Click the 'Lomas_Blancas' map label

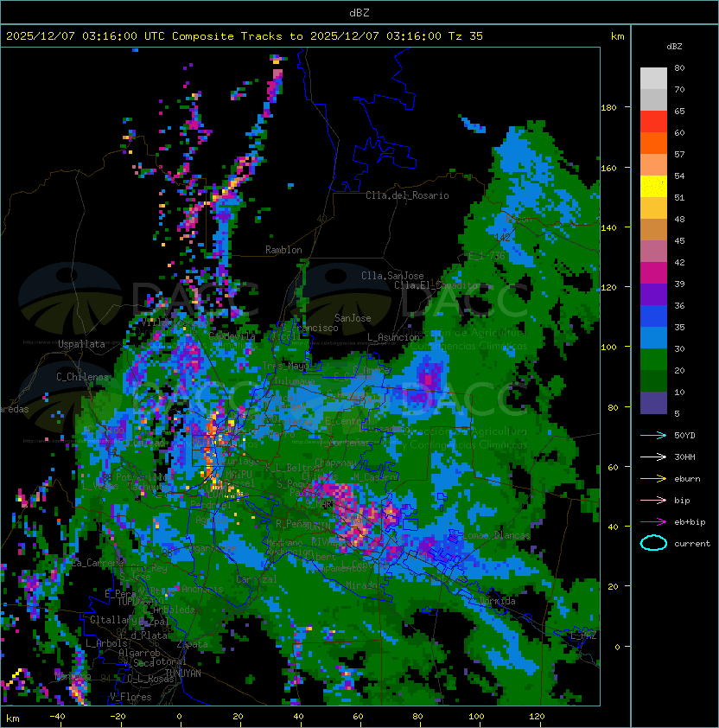pyautogui.click(x=496, y=535)
